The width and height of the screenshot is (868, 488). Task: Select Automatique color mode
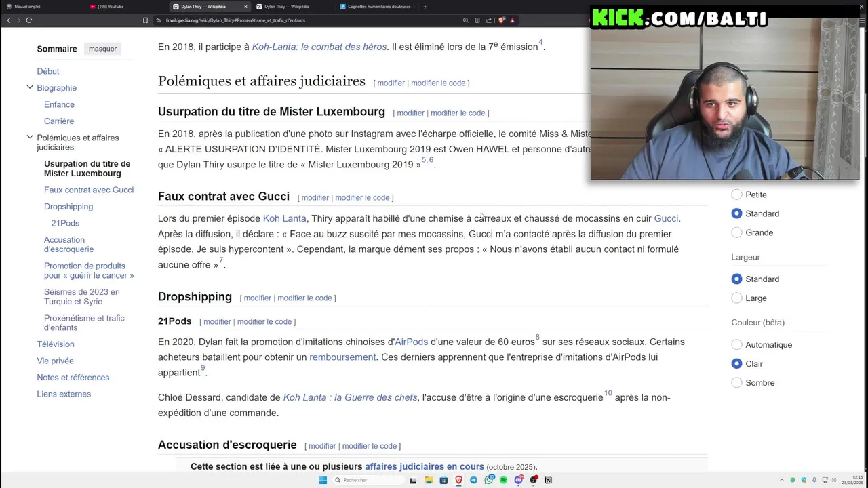click(737, 345)
